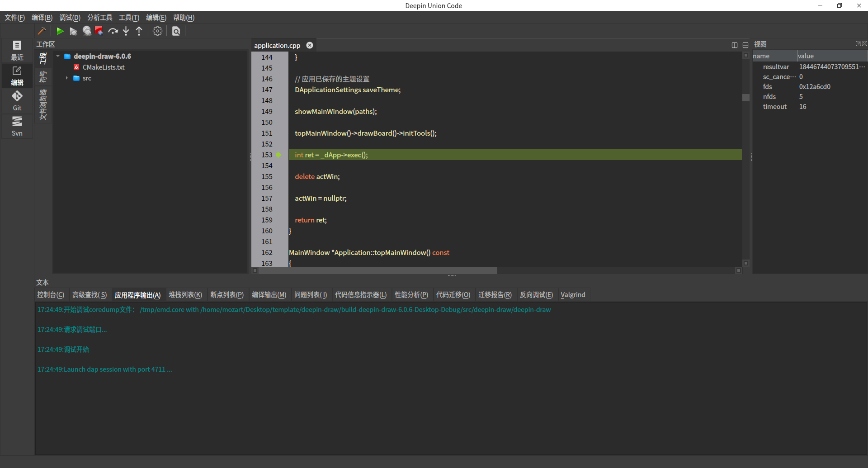The width and height of the screenshot is (868, 468).
Task: Open the 帮助(H) help menu
Action: (184, 18)
